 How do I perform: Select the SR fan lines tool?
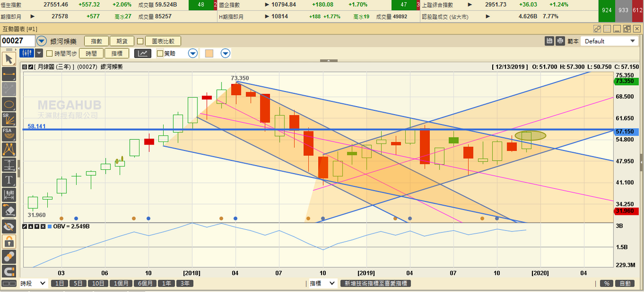click(x=9, y=118)
